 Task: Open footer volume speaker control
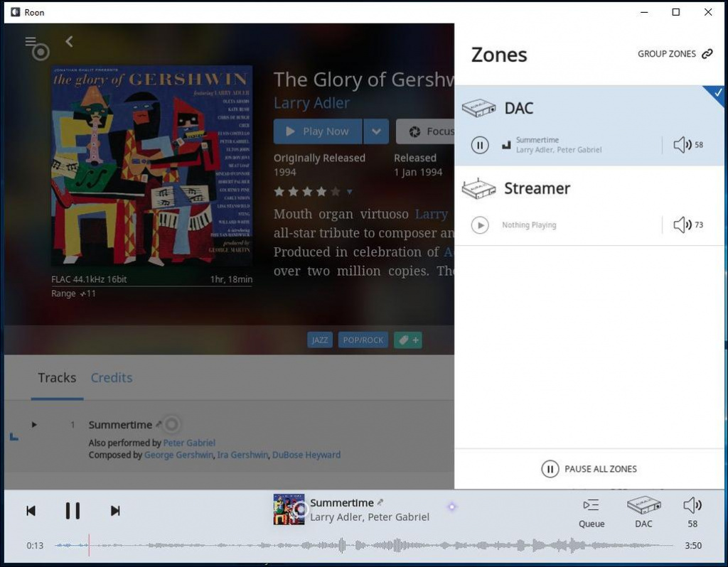click(x=692, y=505)
